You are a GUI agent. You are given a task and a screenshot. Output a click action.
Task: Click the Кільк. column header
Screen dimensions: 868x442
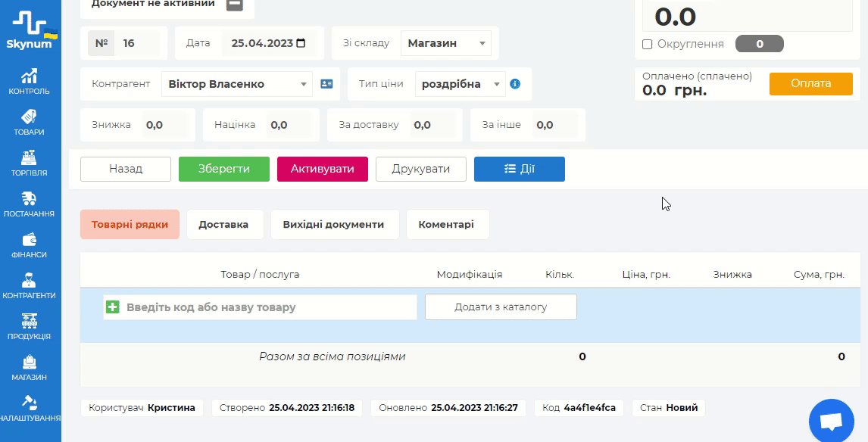pos(560,275)
